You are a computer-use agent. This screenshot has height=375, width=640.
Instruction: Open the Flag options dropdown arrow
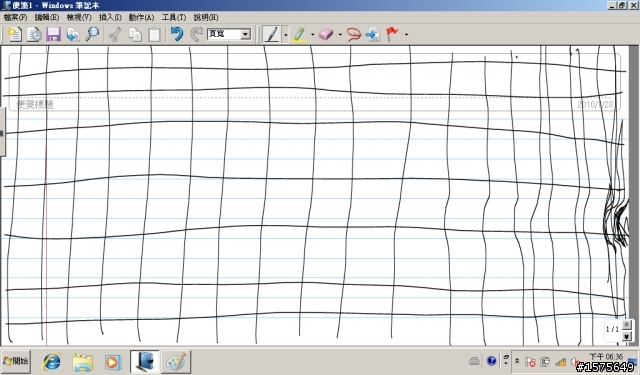point(406,35)
